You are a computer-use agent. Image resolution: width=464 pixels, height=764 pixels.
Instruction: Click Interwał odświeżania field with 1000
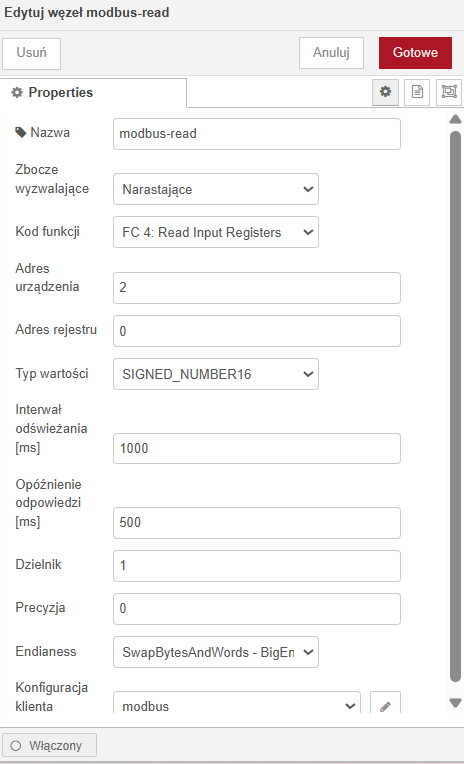click(257, 448)
